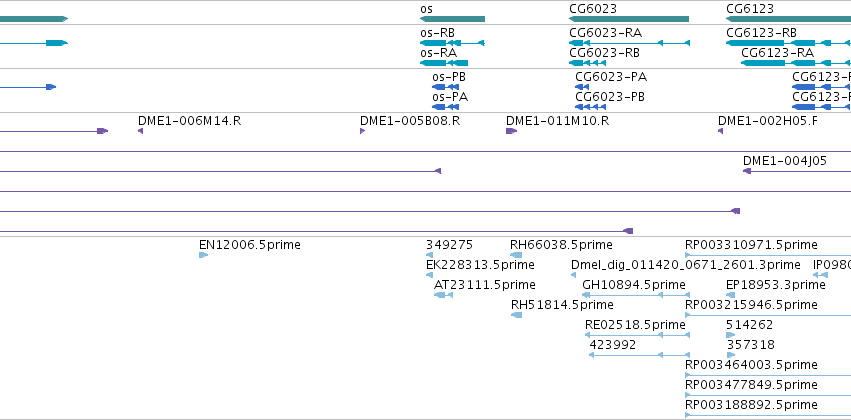Image resolution: width=851 pixels, height=420 pixels.
Task: Open the os-RB transcript glyph
Action: click(x=452, y=43)
